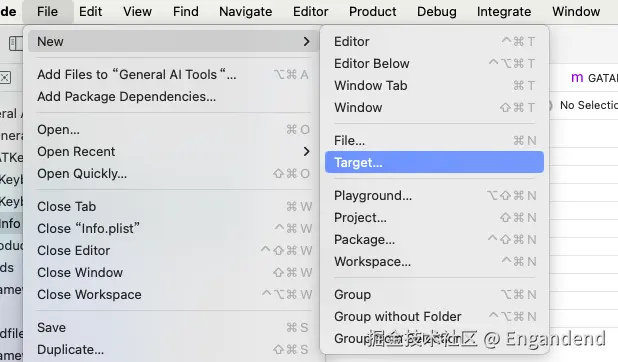This screenshot has height=362, width=618.
Task: Select Target... in New submenu
Action: point(434,162)
